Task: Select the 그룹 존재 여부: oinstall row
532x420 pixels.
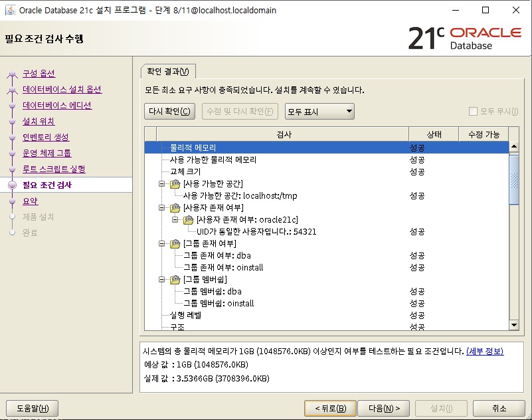Action: coord(327,268)
